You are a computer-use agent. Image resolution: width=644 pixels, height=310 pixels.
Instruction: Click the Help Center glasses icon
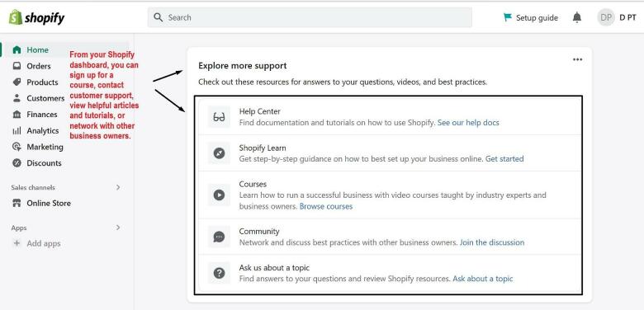[x=219, y=117]
